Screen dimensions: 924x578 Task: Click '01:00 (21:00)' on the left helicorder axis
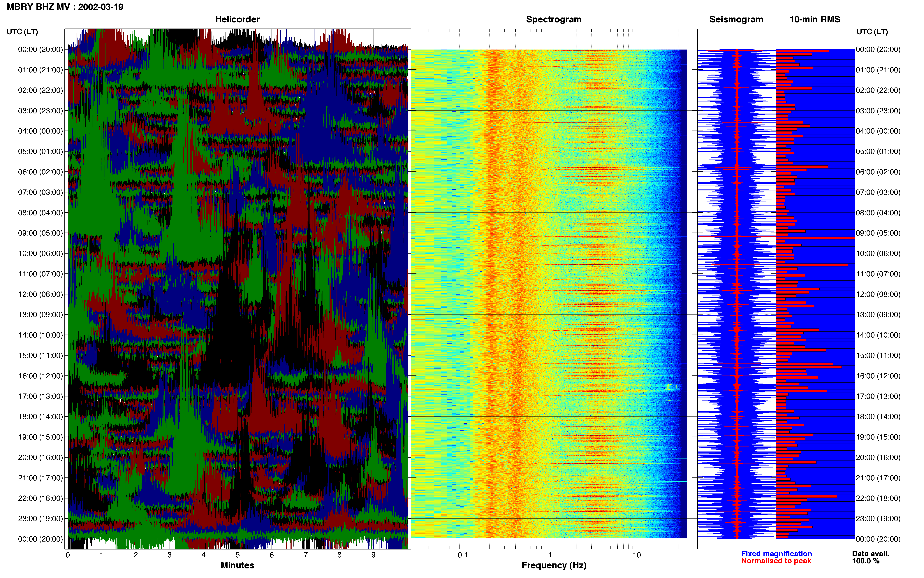tap(41, 70)
